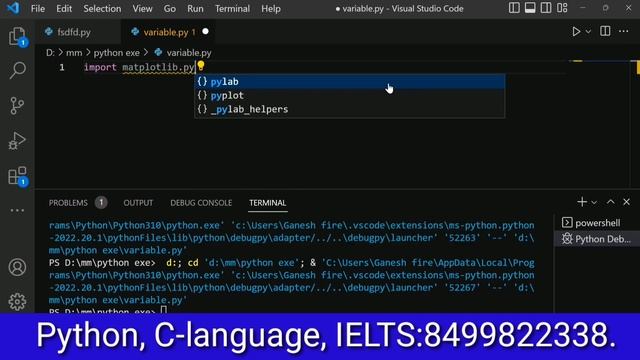The height and width of the screenshot is (360, 640).
Task: Open the Go menu
Action: coord(169,9)
